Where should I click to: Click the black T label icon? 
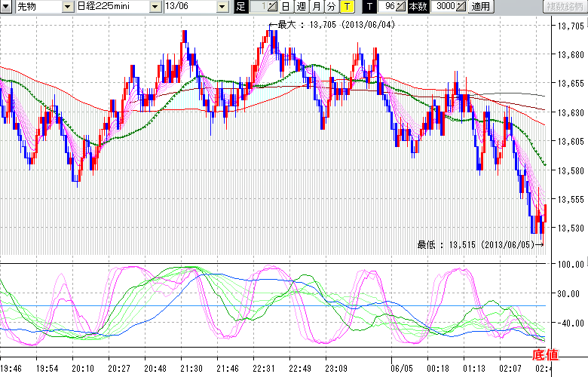pyautogui.click(x=369, y=7)
